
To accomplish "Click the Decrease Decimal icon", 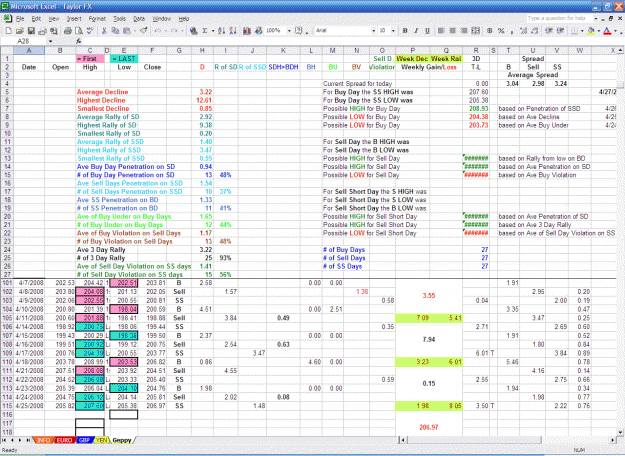I will (x=535, y=31).
